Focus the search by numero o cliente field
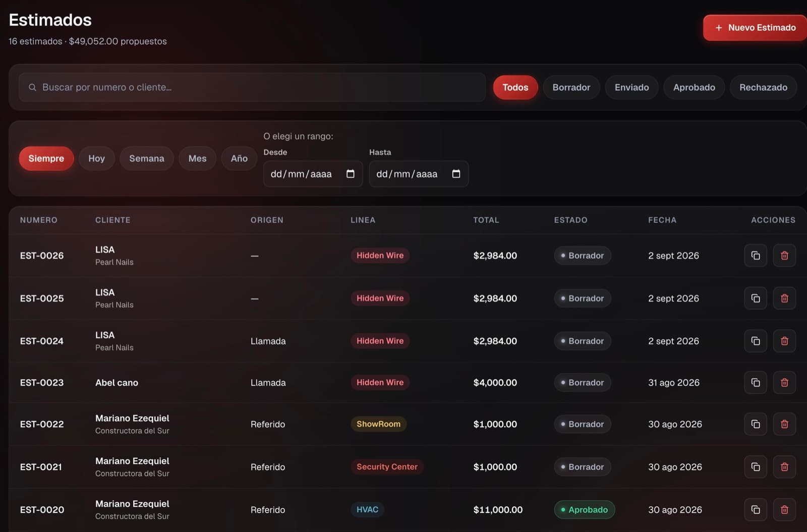 (x=252, y=87)
